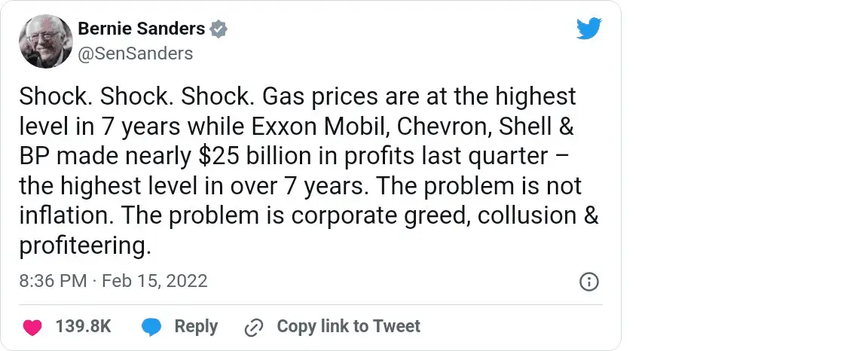Click the chain link icon
The width and height of the screenshot is (868, 351).
click(x=254, y=327)
